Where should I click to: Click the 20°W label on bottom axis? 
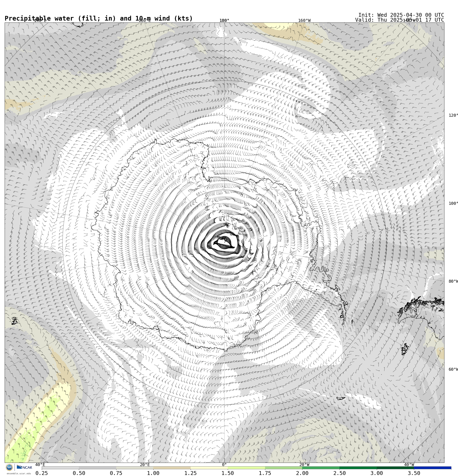click(304, 465)
